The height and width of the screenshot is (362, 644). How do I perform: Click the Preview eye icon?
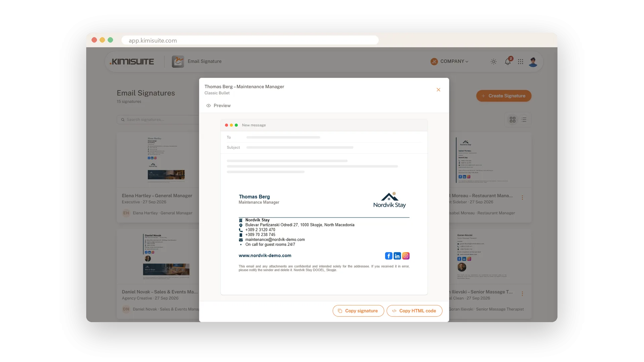(x=208, y=106)
